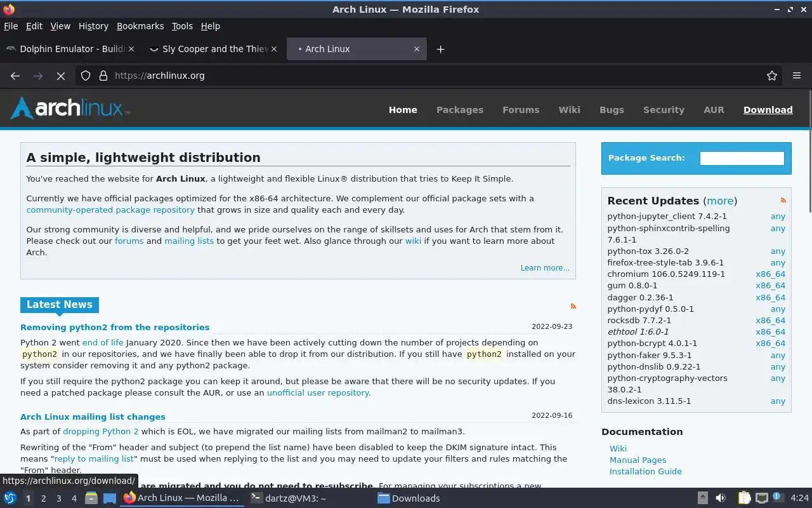This screenshot has height=508, width=812.
Task: Follow the (more) Recent Updates link
Action: click(x=720, y=201)
